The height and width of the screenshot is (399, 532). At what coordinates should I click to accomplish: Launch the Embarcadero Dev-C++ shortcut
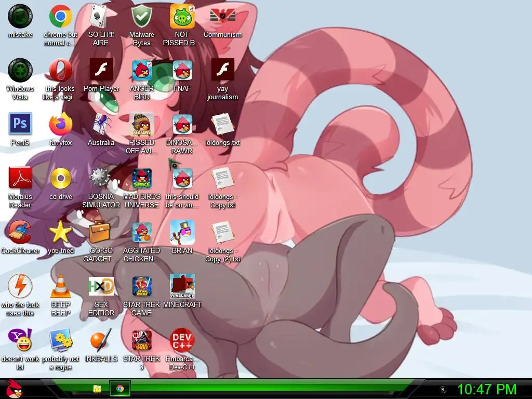tap(182, 340)
